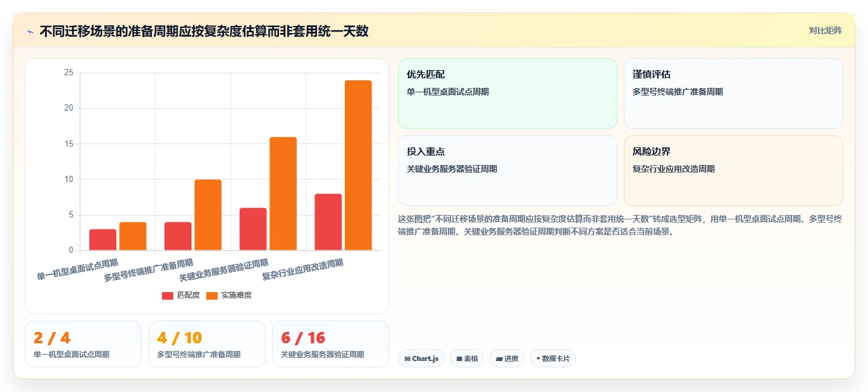This screenshot has height=392, width=868.
Task: Click the 6 / 16 stat card
Action: pos(330,344)
